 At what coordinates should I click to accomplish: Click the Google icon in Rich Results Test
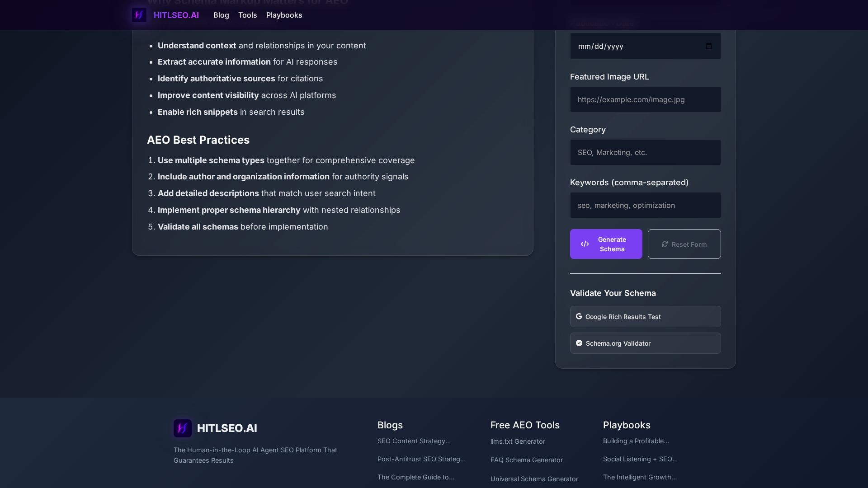click(579, 316)
